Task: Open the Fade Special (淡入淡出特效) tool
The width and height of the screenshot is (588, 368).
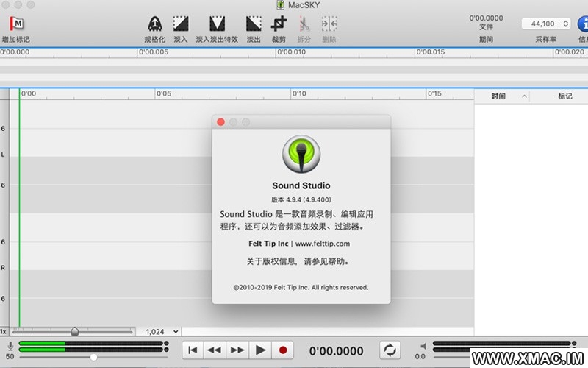Action: (x=217, y=24)
